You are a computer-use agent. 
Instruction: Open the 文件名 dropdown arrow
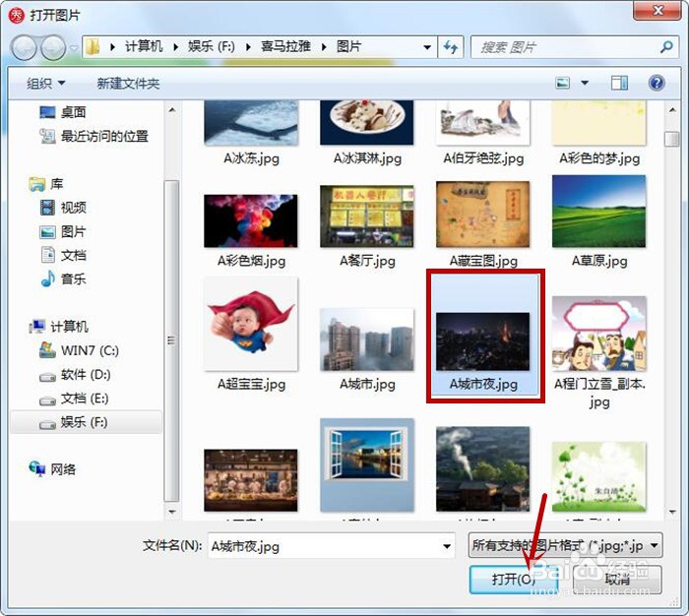click(x=447, y=546)
